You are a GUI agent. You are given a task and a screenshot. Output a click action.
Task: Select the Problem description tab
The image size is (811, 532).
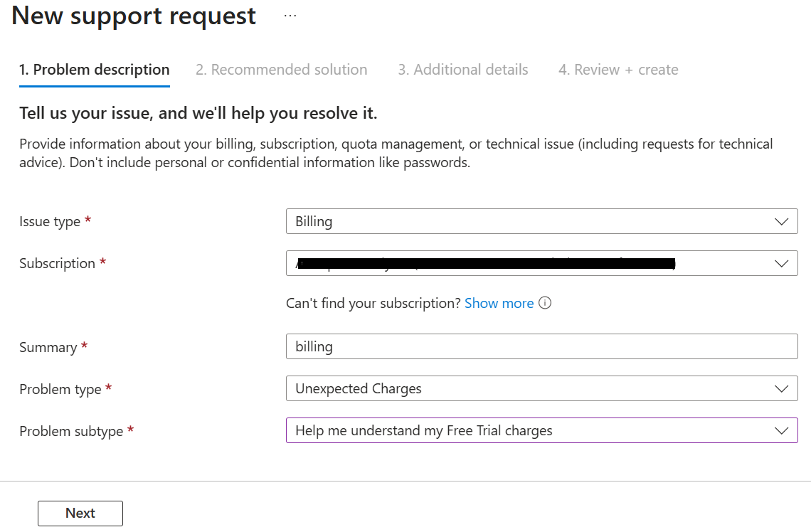click(94, 70)
